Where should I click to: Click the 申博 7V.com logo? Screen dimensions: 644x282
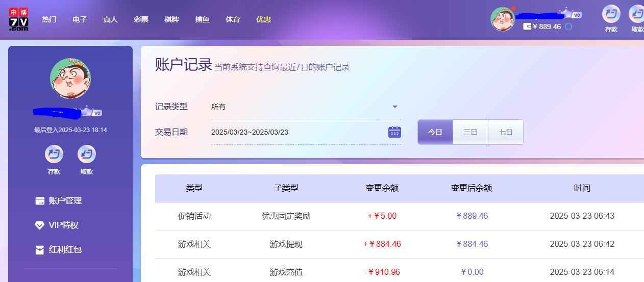point(18,19)
